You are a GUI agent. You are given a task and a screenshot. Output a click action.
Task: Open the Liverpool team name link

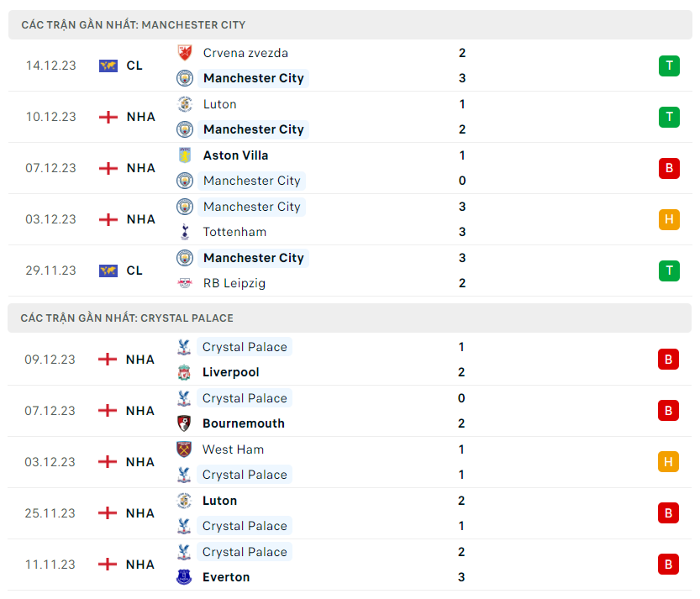coord(230,372)
